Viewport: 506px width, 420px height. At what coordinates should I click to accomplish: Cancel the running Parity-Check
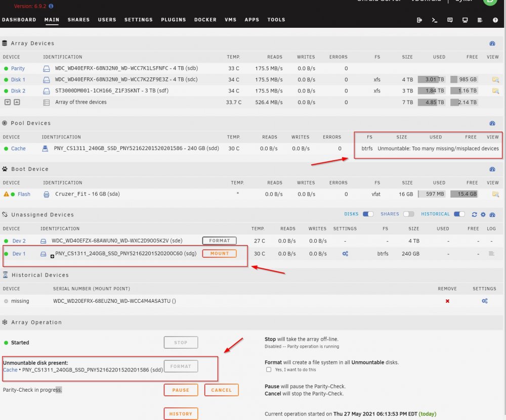click(x=222, y=390)
